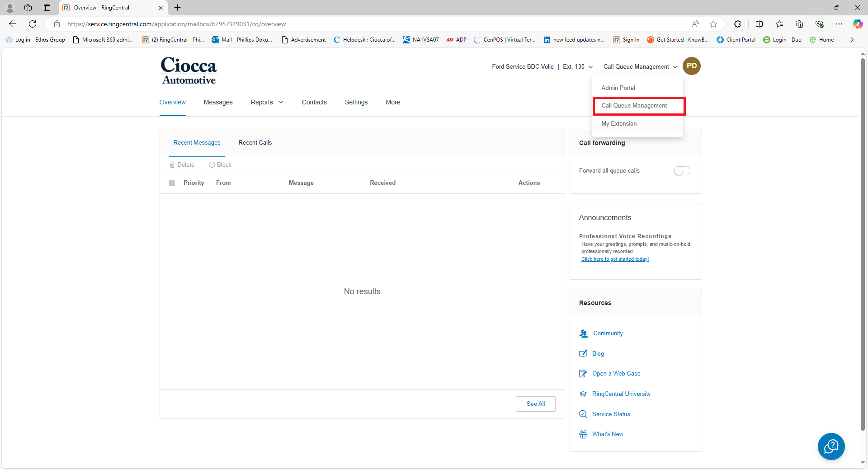Viewport: 868px width, 470px height.
Task: Open the Overview tab
Action: click(172, 103)
